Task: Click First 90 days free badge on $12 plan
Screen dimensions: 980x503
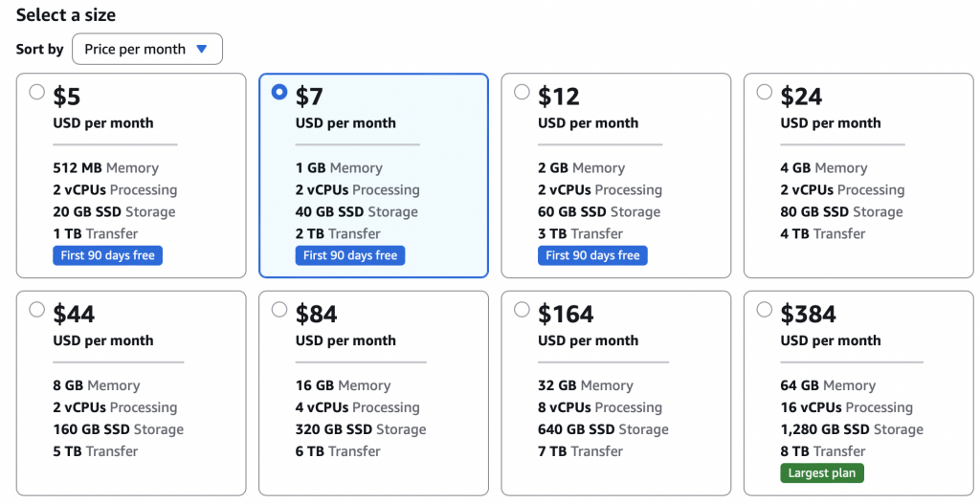Action: pyautogui.click(x=592, y=255)
